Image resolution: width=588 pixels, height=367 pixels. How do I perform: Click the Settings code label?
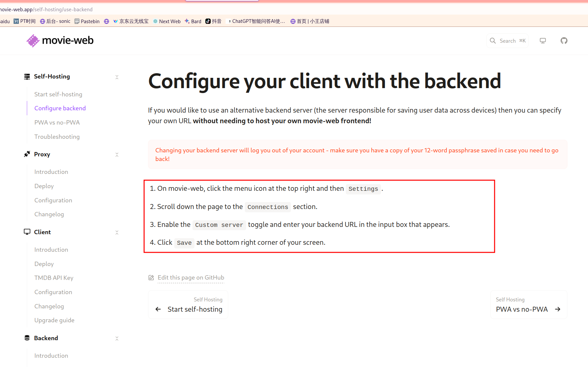[363, 189]
